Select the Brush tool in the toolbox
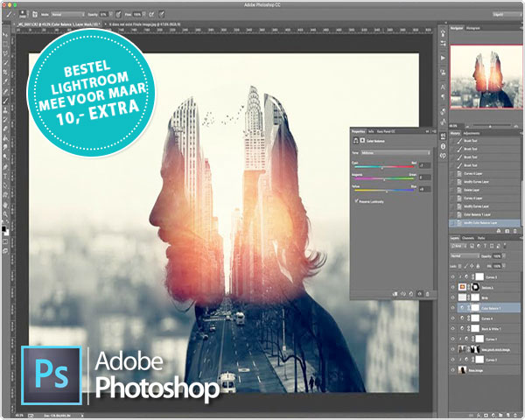Viewport: 525px width, 420px height. click(5, 101)
